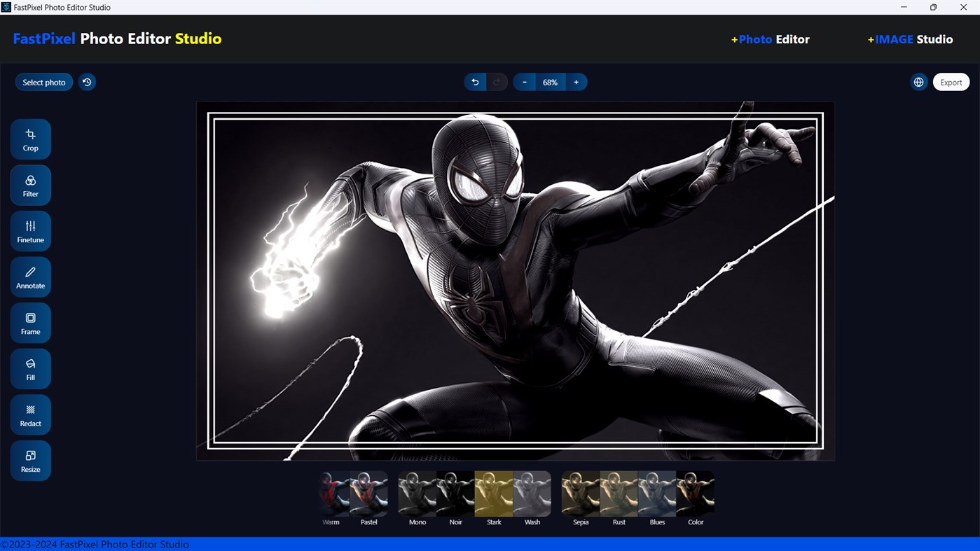Close the FastPixel Photo Editor Studio window
This screenshot has height=551, width=980.
pyautogui.click(x=963, y=7)
